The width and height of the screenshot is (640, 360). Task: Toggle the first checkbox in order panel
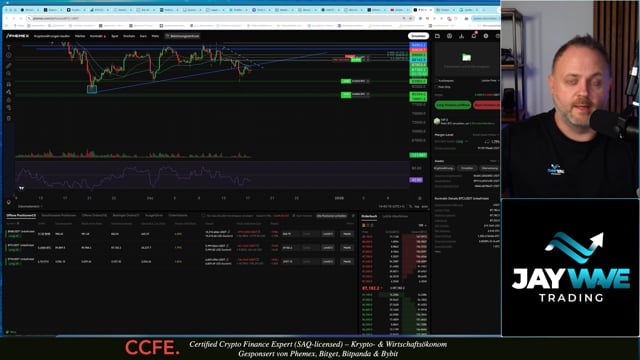[436, 81]
